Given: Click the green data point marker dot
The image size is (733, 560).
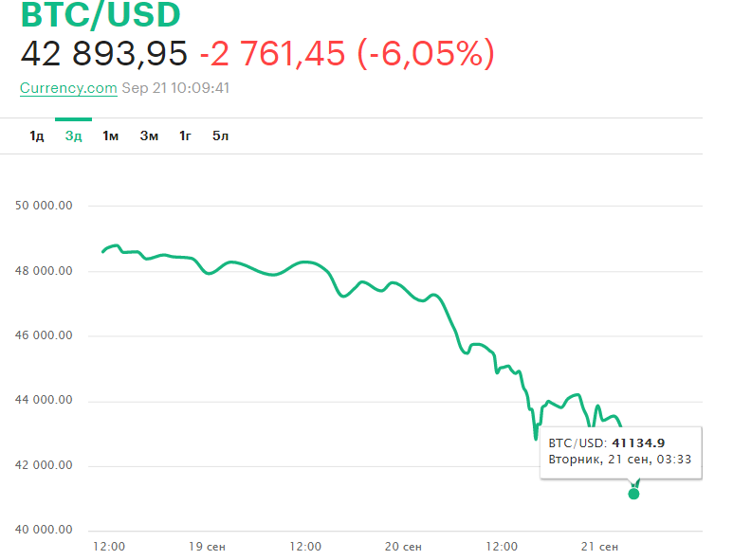Looking at the screenshot, I should [633, 493].
